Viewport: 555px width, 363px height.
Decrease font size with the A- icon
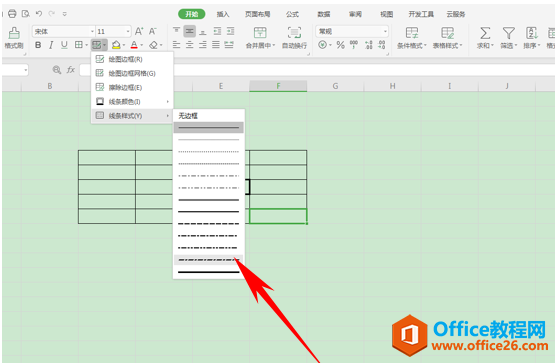pyautogui.click(x=153, y=31)
